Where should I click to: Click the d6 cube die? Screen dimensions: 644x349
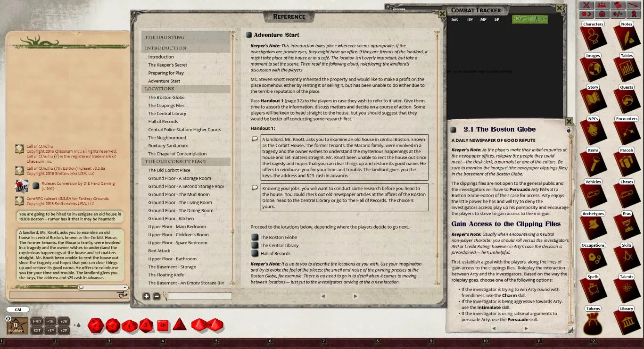click(x=163, y=325)
